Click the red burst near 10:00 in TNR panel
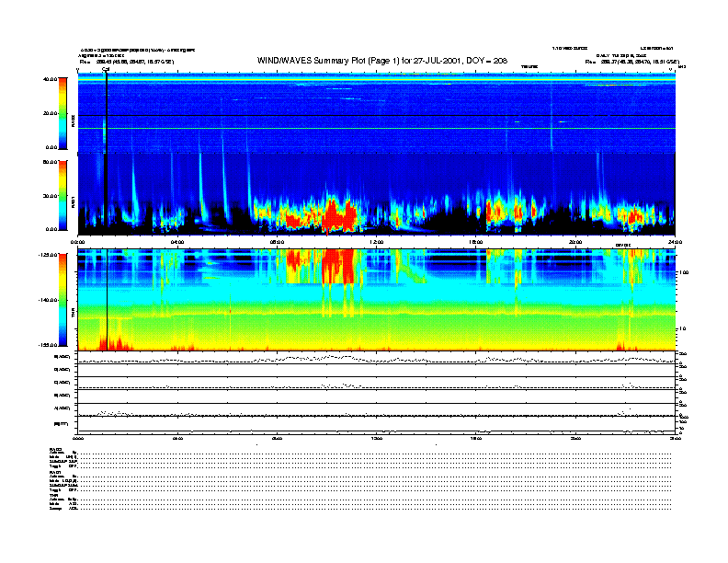Screen dimensions: 728x563 [x=338, y=266]
